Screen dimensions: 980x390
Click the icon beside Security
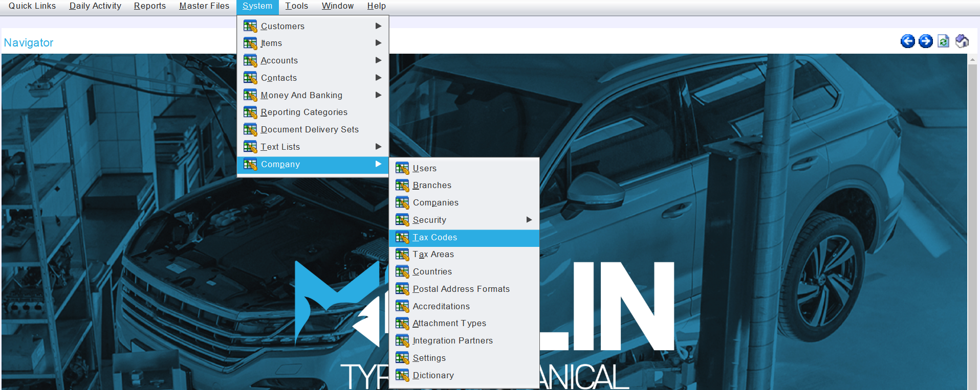point(402,220)
